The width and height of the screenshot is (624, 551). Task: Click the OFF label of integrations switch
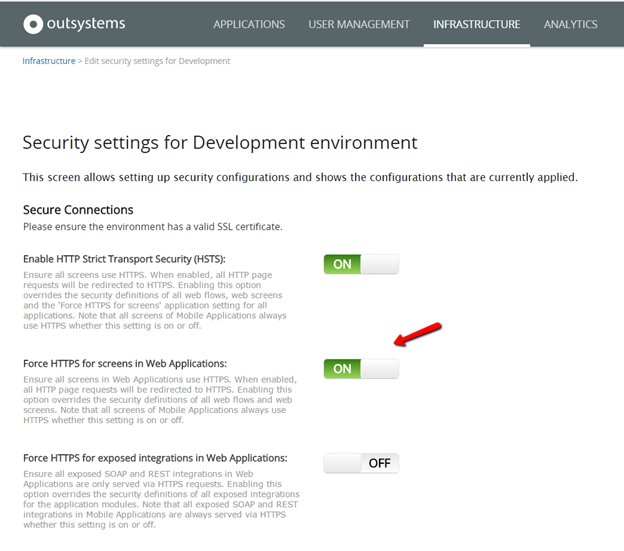tap(380, 463)
